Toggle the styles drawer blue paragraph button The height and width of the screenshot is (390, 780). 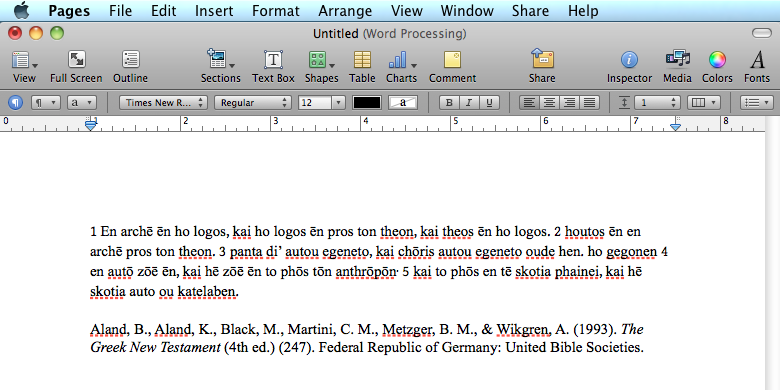[x=16, y=102]
